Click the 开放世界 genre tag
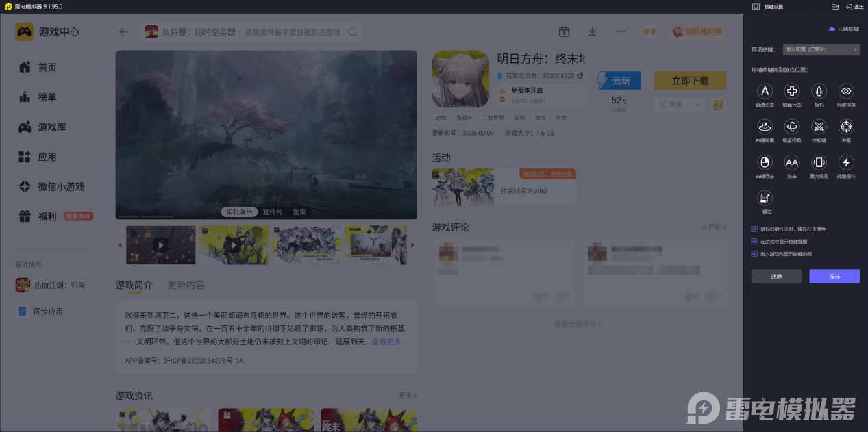Screen dimensions: 868x432 click(x=493, y=118)
